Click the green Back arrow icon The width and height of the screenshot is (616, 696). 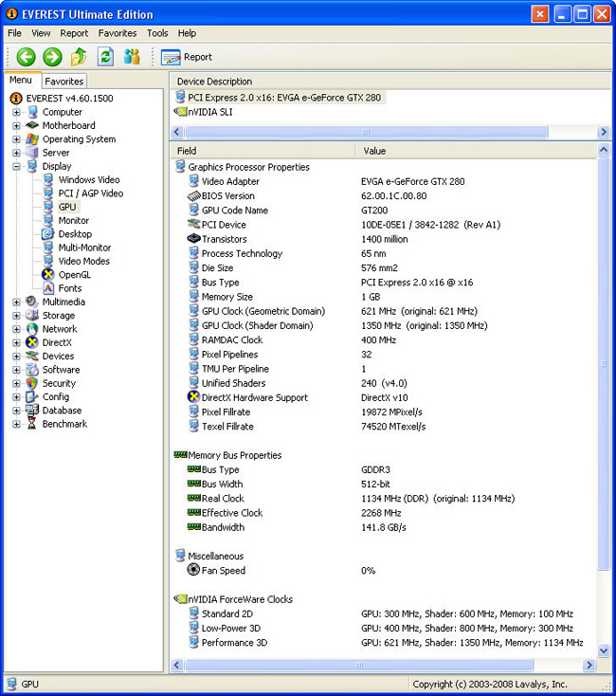[x=26, y=57]
